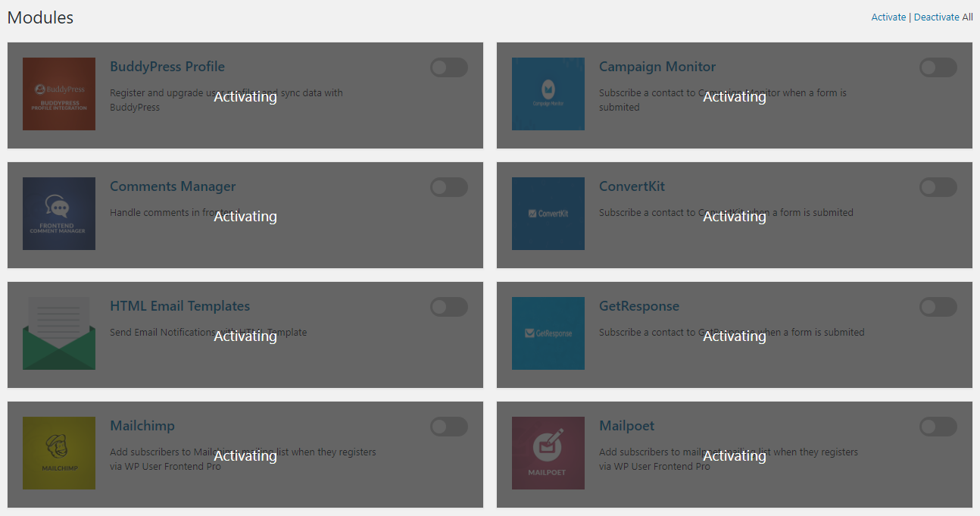Viewport: 980px width, 516px height.
Task: Click the GetResponse module icon
Action: (548, 333)
